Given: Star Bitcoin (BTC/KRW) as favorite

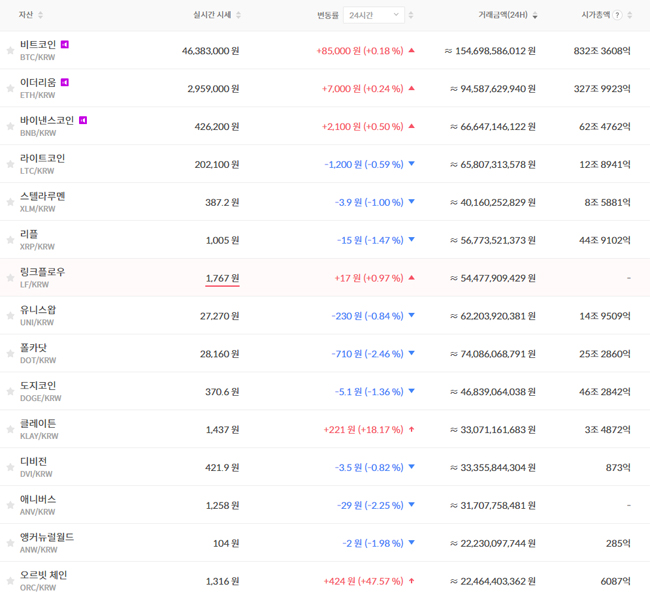Looking at the screenshot, I should point(11,51).
